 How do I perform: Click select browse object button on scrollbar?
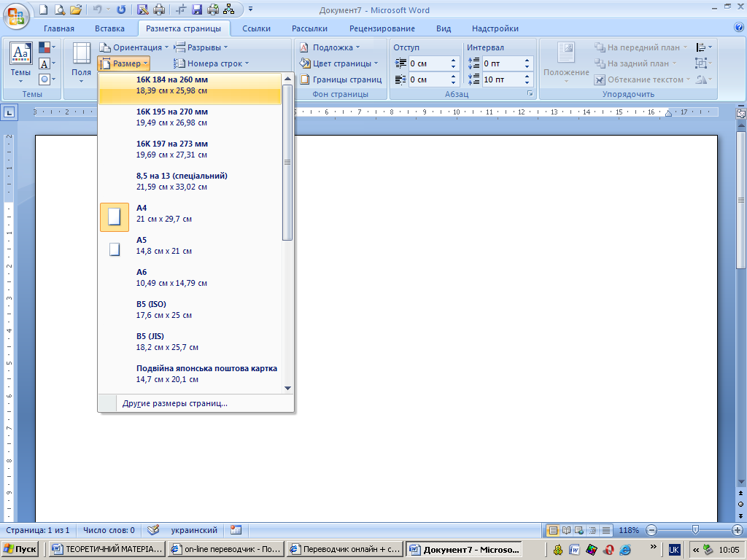tap(741, 505)
